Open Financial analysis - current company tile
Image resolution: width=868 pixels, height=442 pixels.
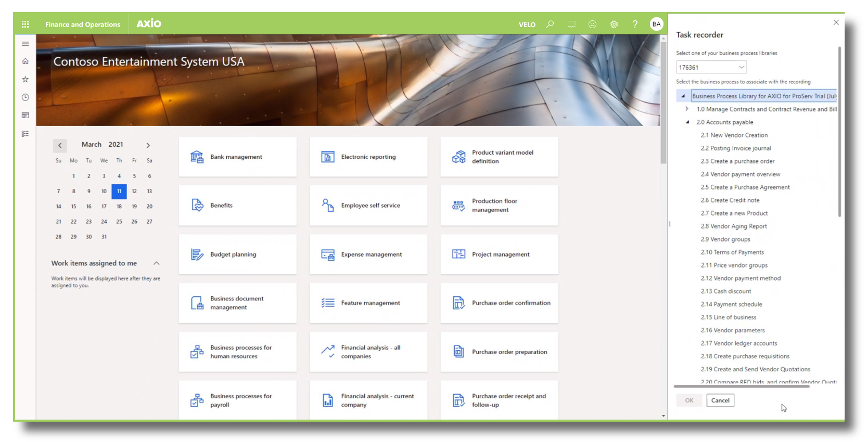point(368,400)
